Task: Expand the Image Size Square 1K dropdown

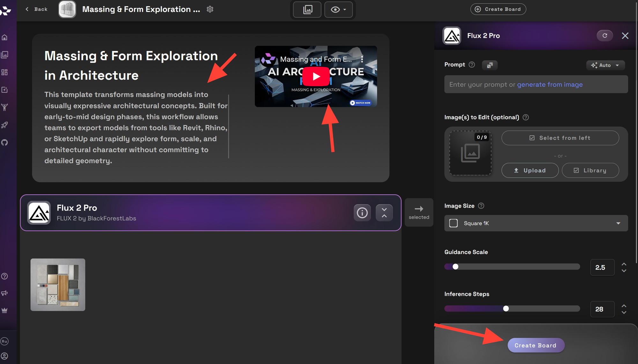Action: click(x=536, y=223)
